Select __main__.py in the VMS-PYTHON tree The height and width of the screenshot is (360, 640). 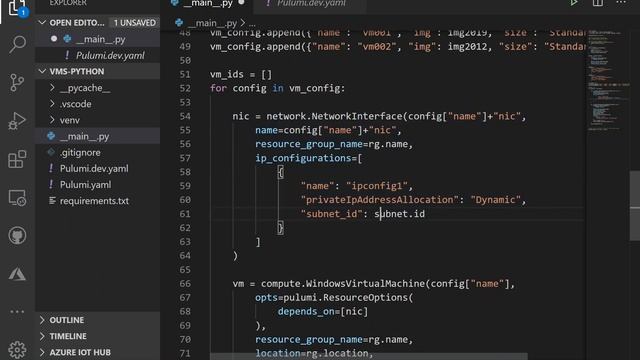[84, 136]
